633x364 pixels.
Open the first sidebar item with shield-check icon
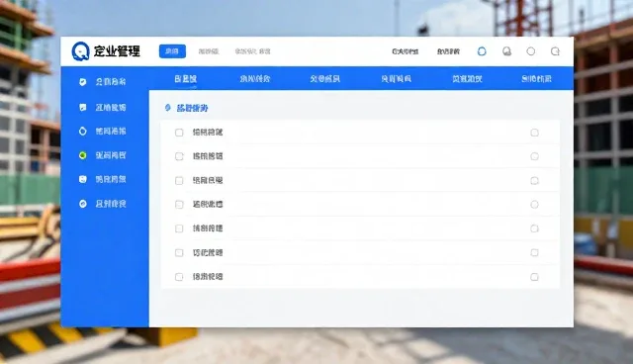[103, 82]
